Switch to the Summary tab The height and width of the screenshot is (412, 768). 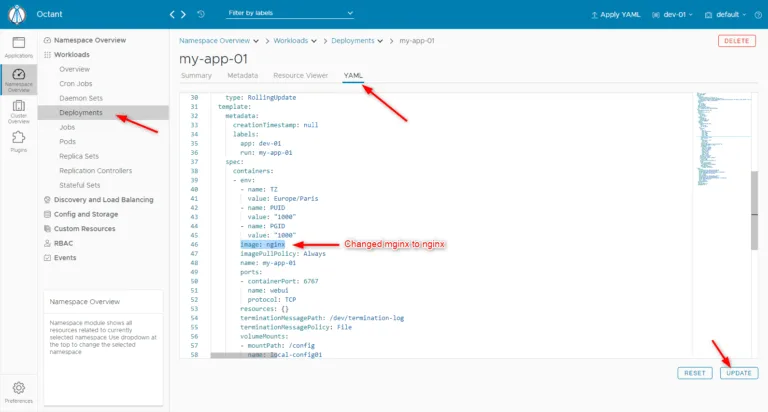[x=196, y=75]
